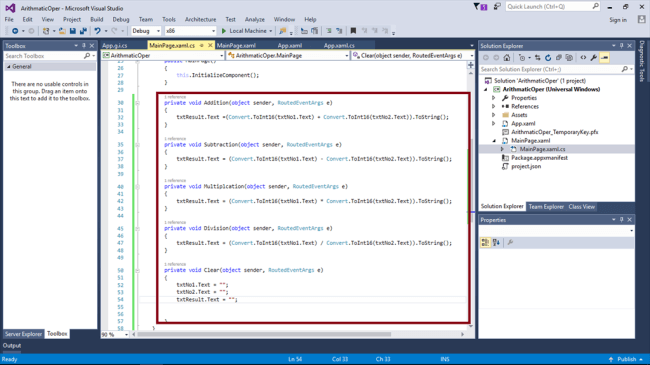Click the account icon next to Sign in
Image resolution: width=650 pixels, height=365 pixels.
pyautogui.click(x=641, y=19)
